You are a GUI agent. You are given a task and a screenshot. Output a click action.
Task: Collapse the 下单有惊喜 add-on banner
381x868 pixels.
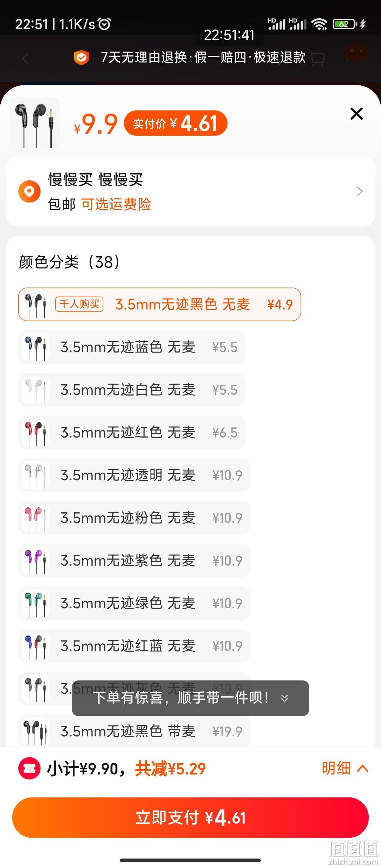285,698
